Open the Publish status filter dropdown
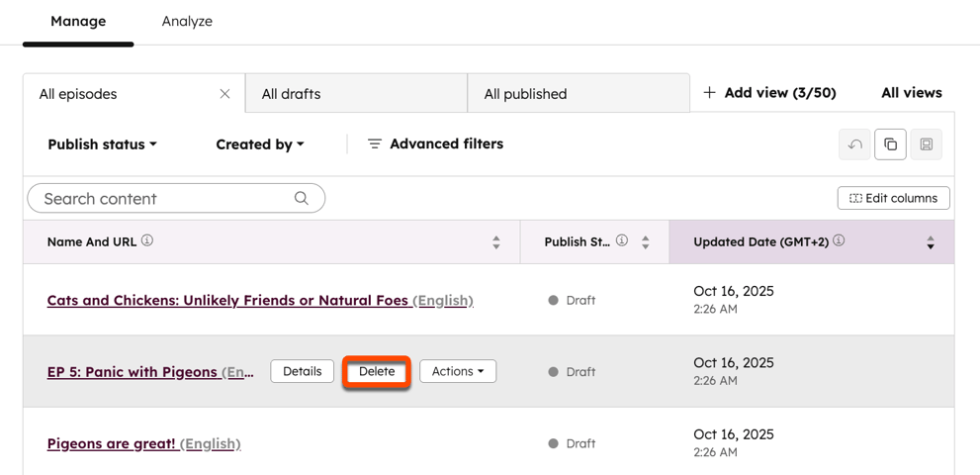This screenshot has height=475, width=980. coord(102,144)
